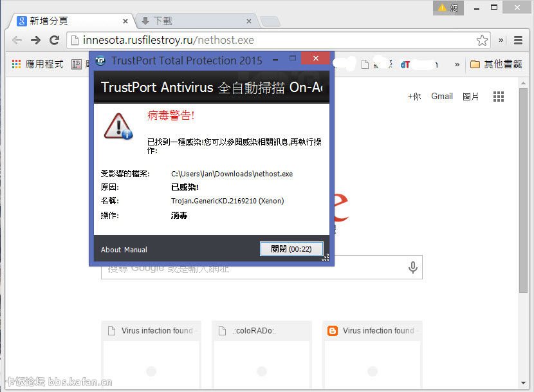Click the dialog resize grip corner

click(326, 257)
